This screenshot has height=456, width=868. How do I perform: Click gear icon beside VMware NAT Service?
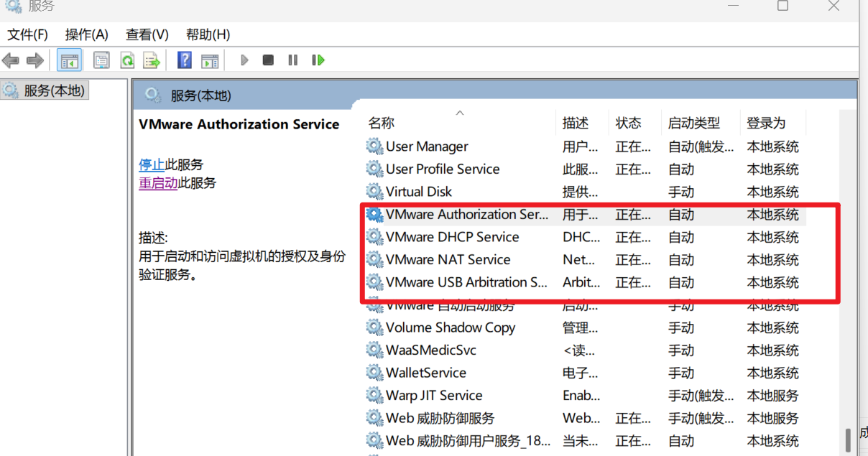[x=374, y=260]
